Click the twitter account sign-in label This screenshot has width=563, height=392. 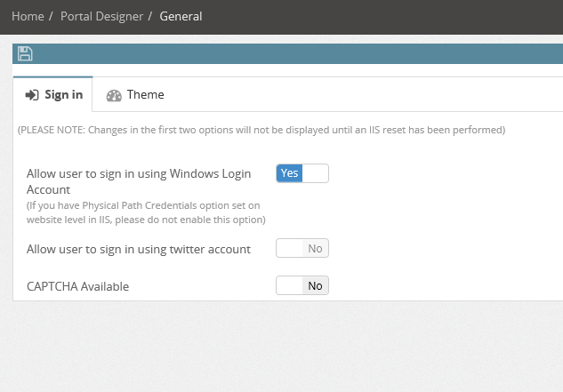tap(139, 250)
